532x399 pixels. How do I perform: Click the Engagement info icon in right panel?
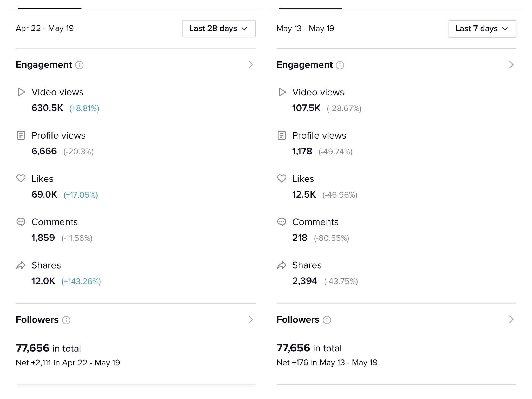[340, 65]
